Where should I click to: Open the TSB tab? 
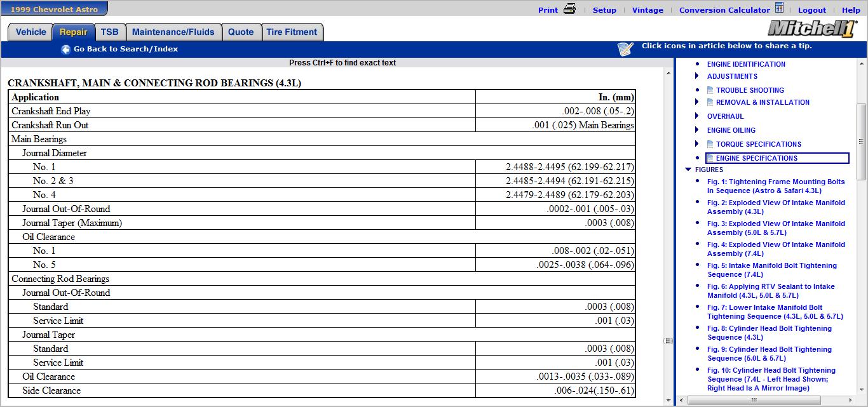109,32
